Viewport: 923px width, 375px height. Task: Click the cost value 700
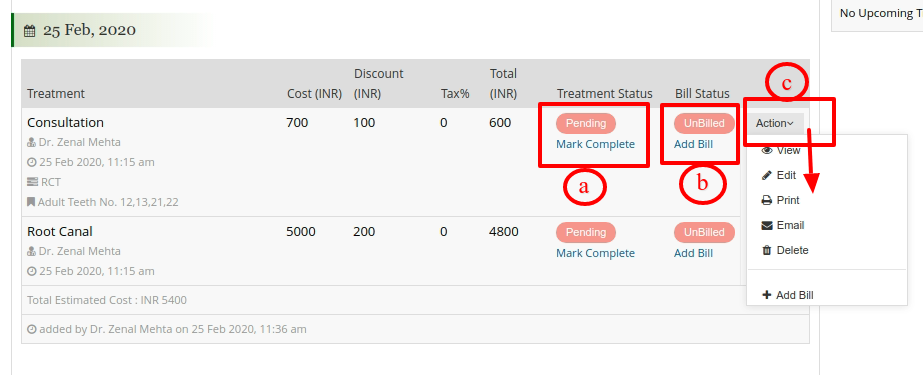tap(297, 122)
